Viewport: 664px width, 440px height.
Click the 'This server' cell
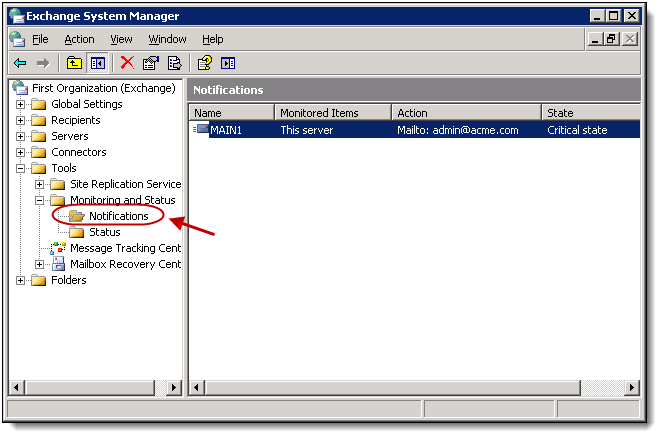click(x=307, y=130)
